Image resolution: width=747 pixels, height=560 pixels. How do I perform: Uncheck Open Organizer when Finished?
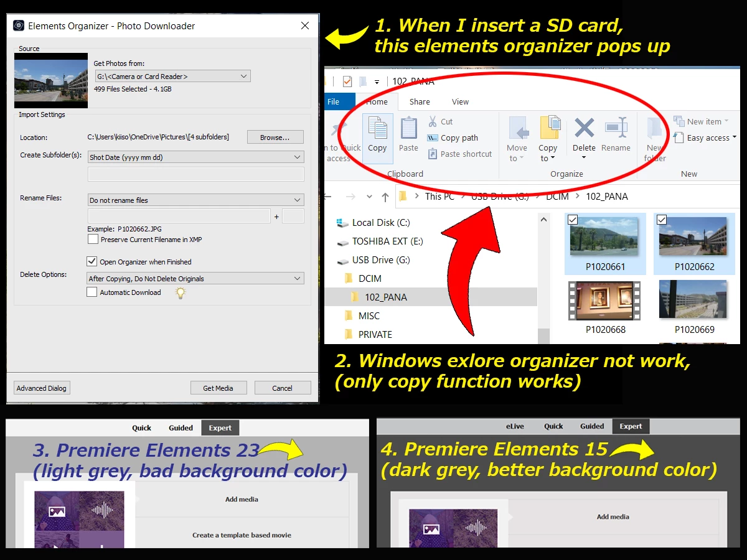coord(92,262)
